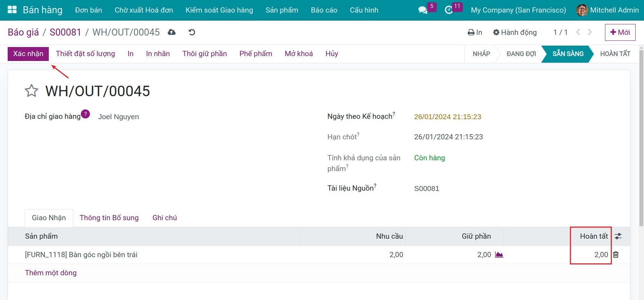
Task: Open the Hành động action menu
Action: point(515,32)
